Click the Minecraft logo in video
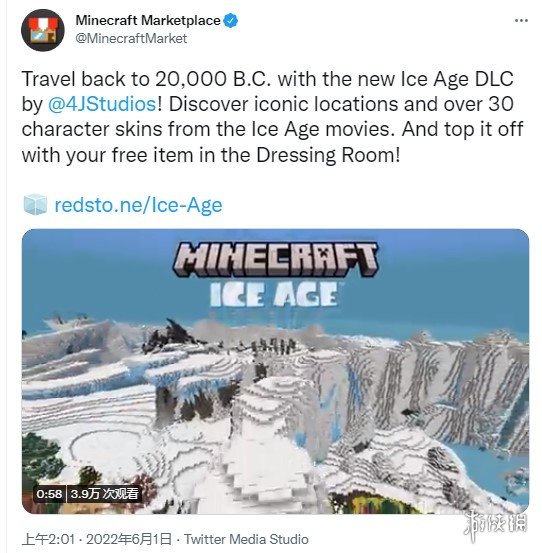The image size is (542, 553). 275,260
